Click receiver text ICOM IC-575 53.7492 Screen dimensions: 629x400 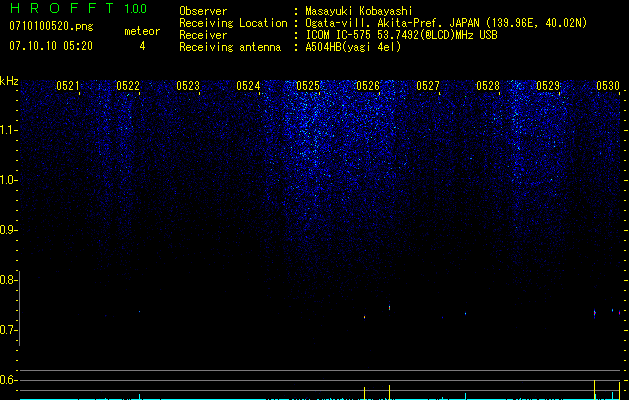tap(401, 35)
